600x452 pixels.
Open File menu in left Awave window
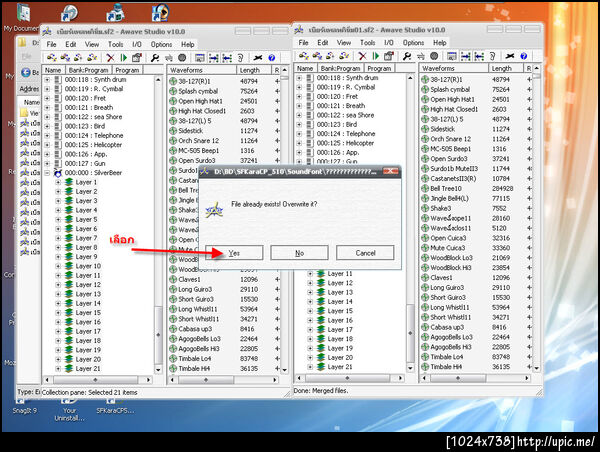51,44
